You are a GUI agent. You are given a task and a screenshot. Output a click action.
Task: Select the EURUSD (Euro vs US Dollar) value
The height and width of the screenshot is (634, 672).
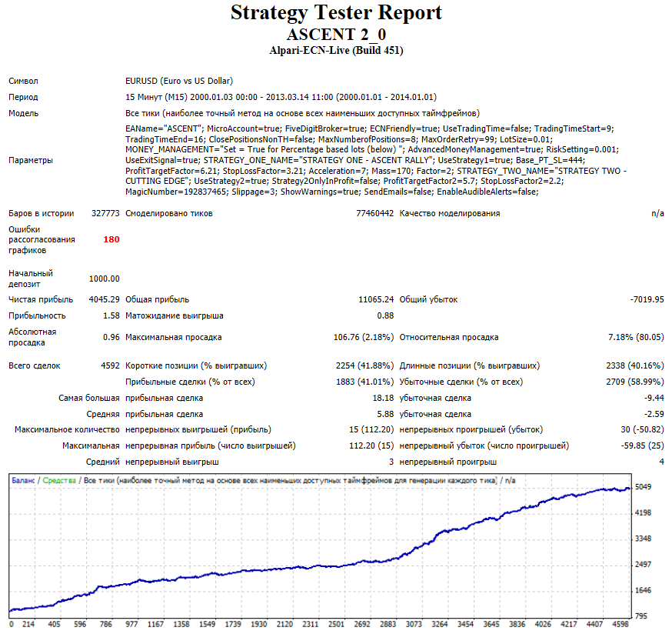pyautogui.click(x=179, y=81)
